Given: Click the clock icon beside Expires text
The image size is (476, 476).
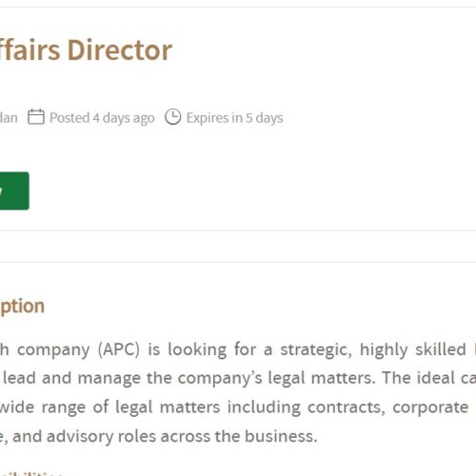Looking at the screenshot, I should 173,117.
